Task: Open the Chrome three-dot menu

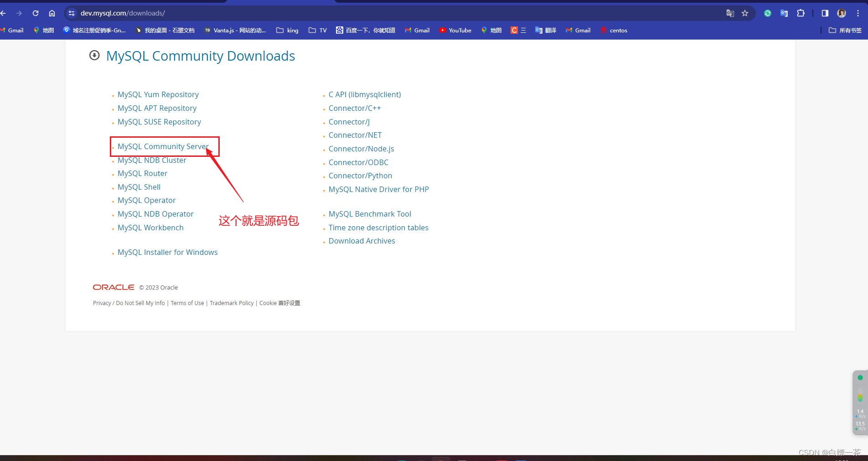Action: tap(858, 13)
